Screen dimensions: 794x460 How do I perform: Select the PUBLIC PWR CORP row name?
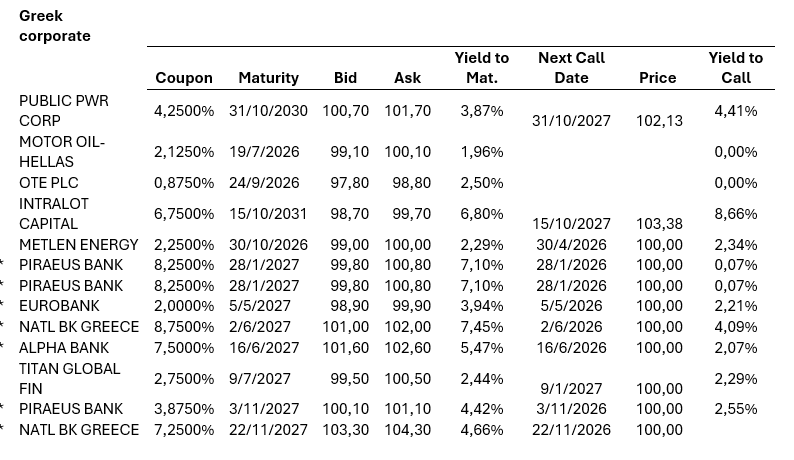tap(64, 111)
